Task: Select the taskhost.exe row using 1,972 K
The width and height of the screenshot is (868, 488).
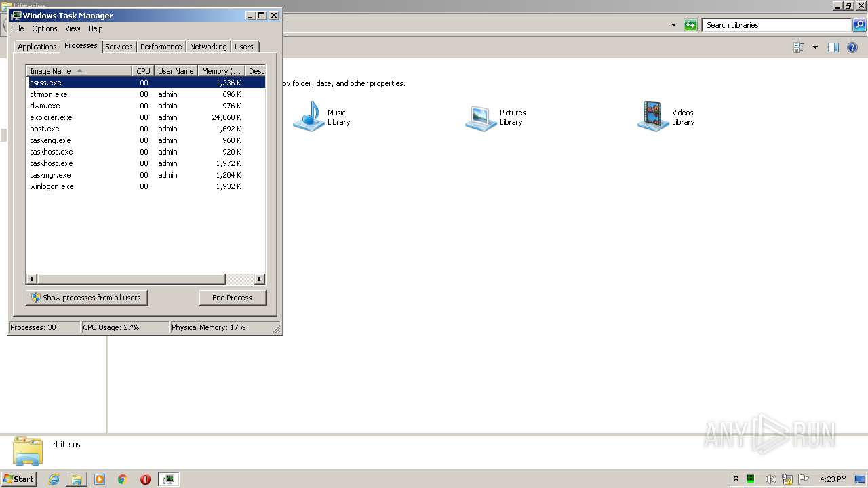Action: pos(146,163)
